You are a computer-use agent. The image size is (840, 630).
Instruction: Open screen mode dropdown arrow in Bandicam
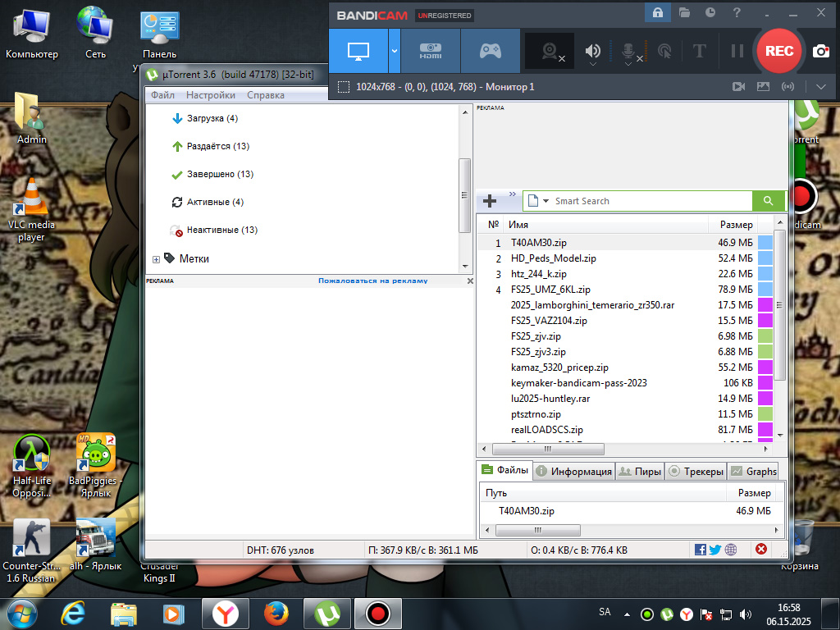(395, 51)
